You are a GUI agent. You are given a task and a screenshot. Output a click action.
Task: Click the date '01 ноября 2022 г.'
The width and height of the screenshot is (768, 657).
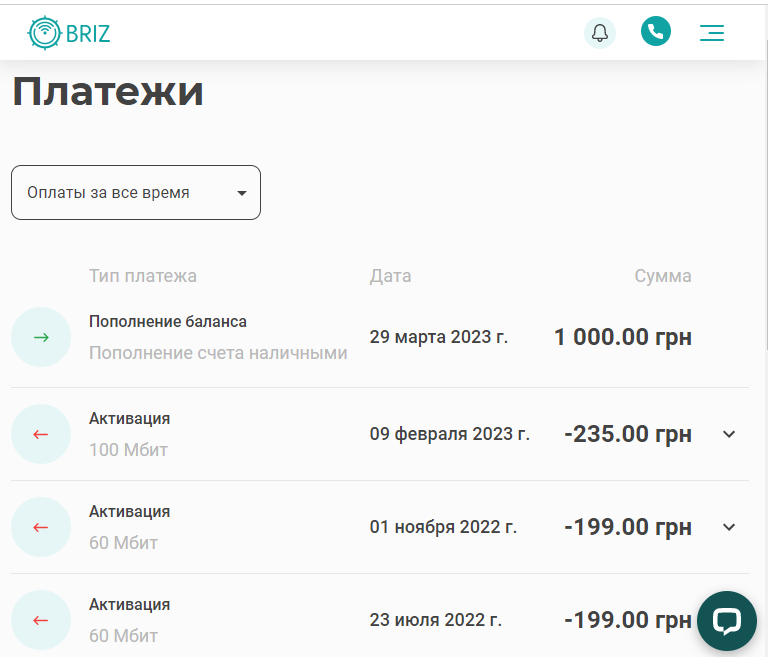pyautogui.click(x=443, y=527)
